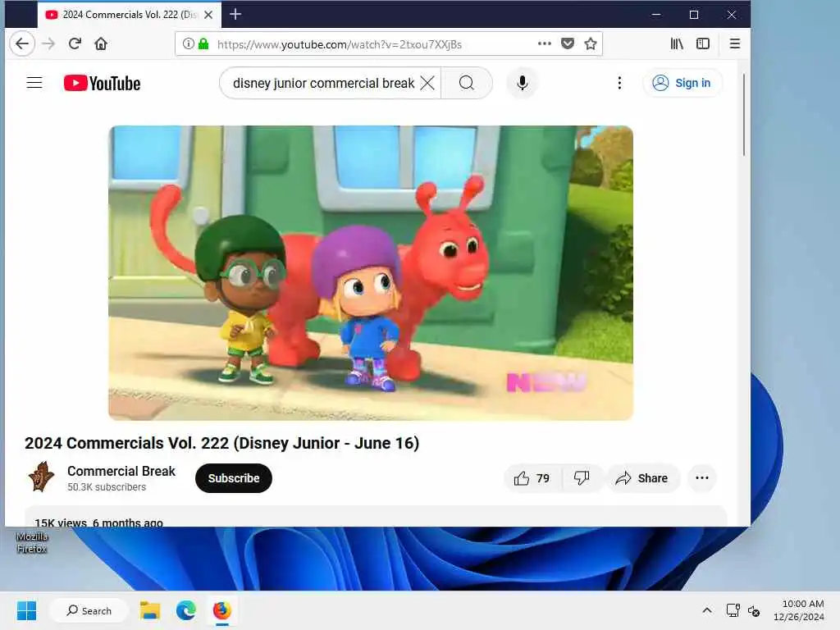
Task: Select the 2024 Commercials Vol. 222 tab
Action: pos(129,15)
